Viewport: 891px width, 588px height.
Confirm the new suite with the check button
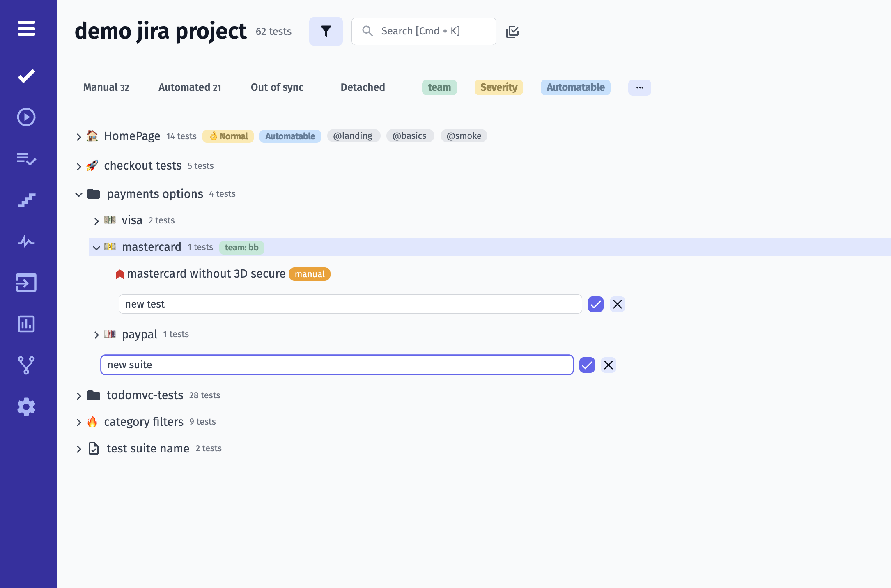(587, 365)
